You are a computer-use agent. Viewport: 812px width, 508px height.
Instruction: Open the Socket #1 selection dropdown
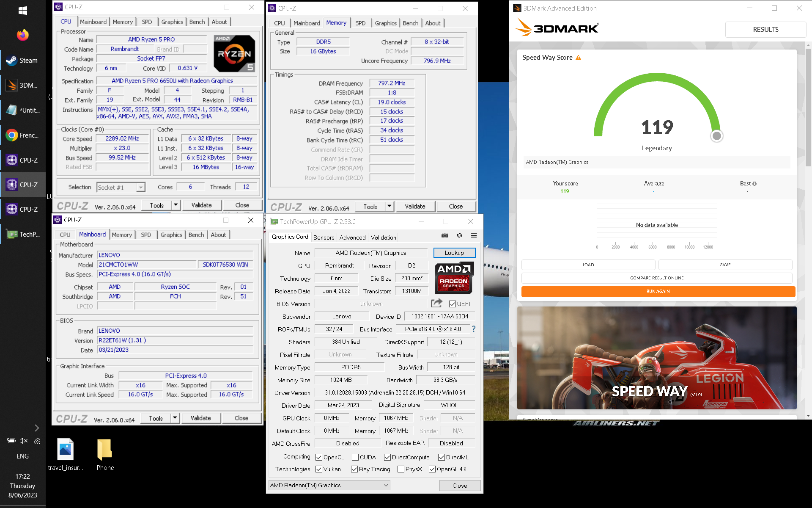point(121,187)
